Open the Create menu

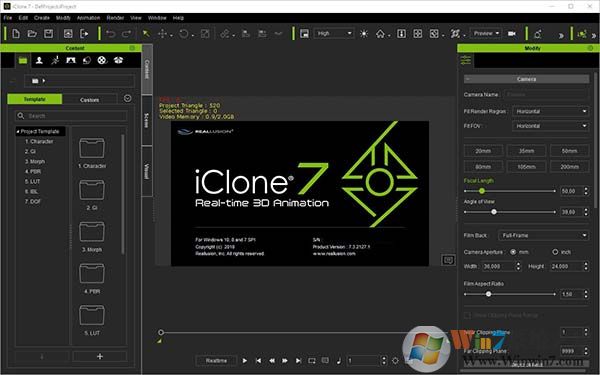pos(42,18)
